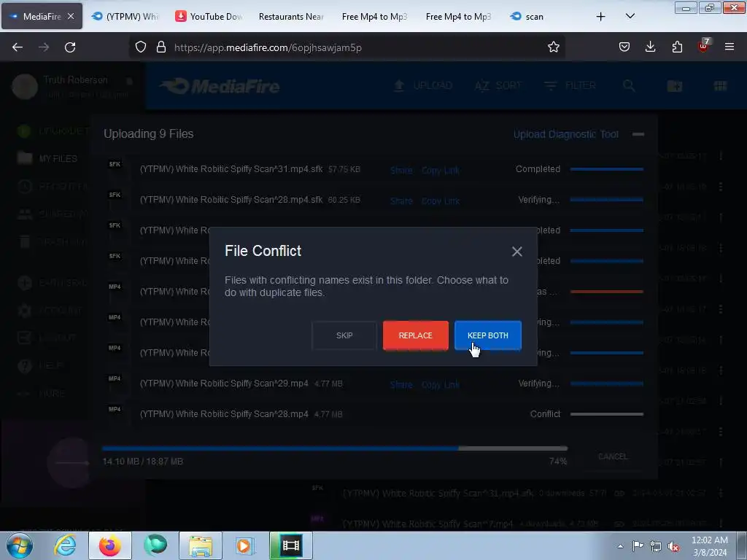Switch to the first Free Mp4 to Mp3 tab
747x560 pixels.
coord(374,17)
